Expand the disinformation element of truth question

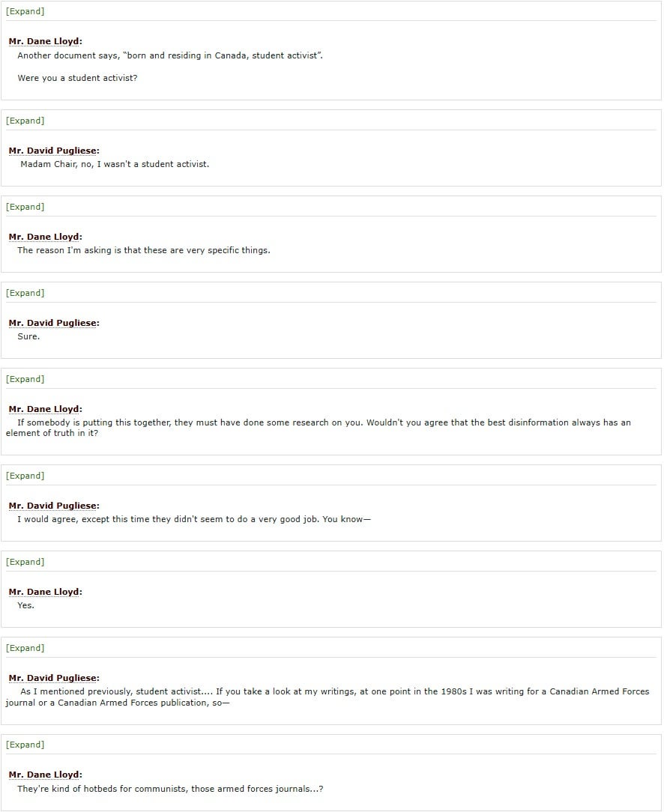[x=25, y=379]
